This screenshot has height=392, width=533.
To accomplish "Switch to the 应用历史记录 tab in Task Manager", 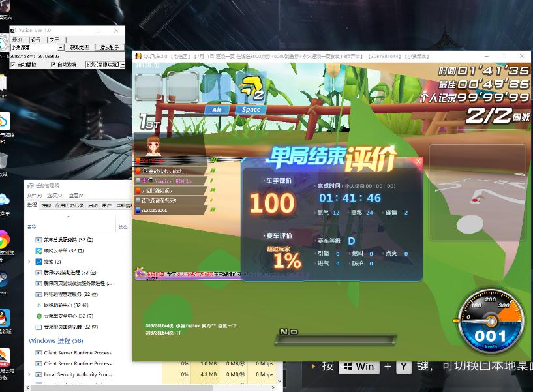I will click(69, 205).
